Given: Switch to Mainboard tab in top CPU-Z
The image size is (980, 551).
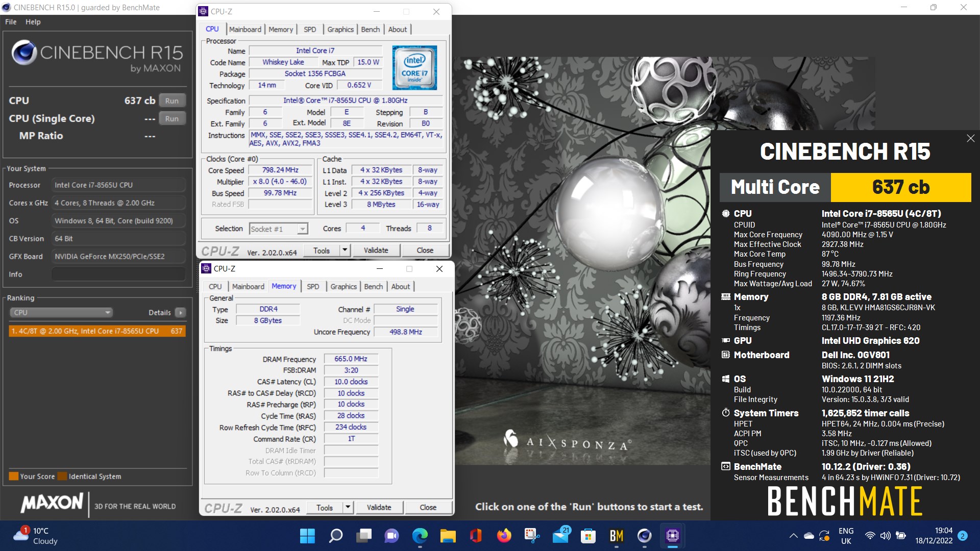Looking at the screenshot, I should (x=245, y=30).
